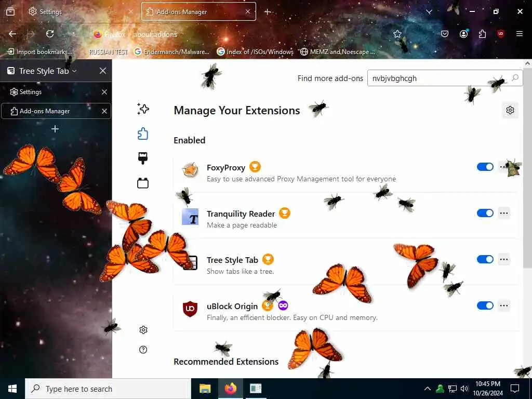This screenshot has height=399, width=532.
Task: Open more options for Tree Style Tab
Action: coord(504,260)
